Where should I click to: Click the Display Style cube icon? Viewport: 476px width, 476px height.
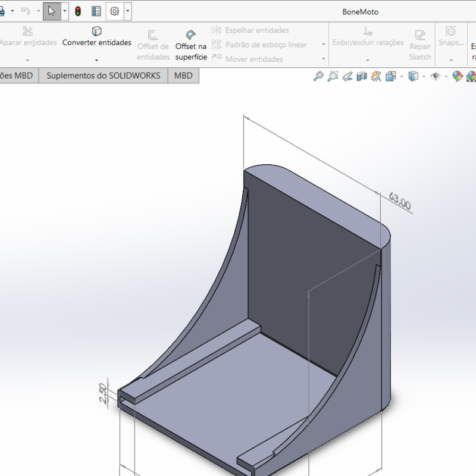pyautogui.click(x=413, y=76)
